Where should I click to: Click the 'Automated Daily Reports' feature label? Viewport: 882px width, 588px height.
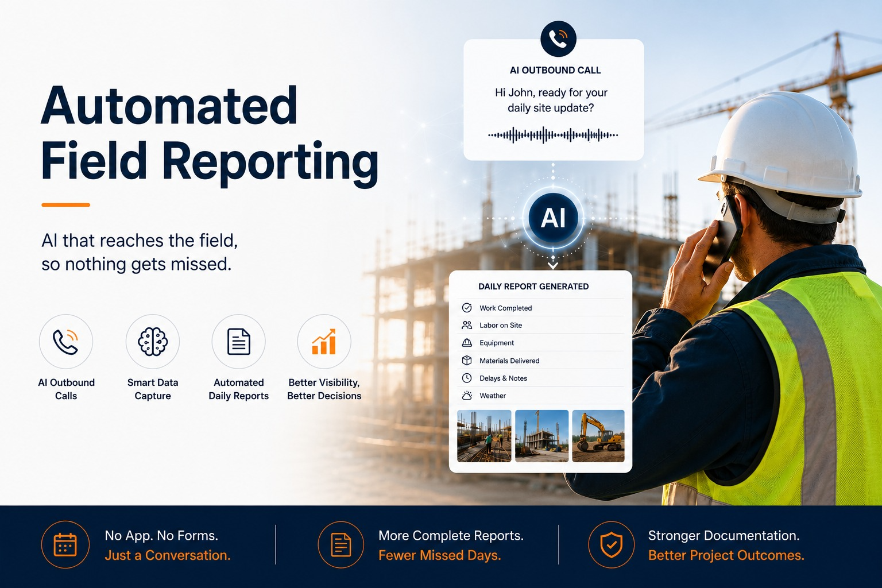(x=239, y=389)
